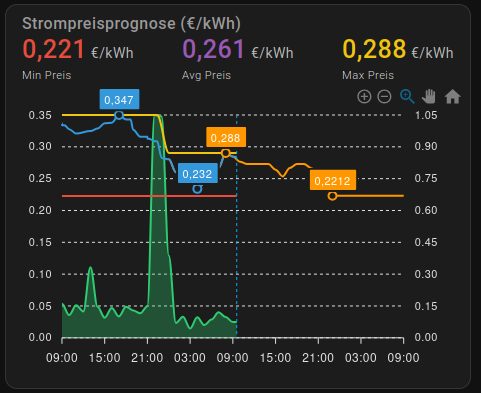Screen dimensions: 481x393
Task: Click the left axis label 0.35
Action: point(40,115)
